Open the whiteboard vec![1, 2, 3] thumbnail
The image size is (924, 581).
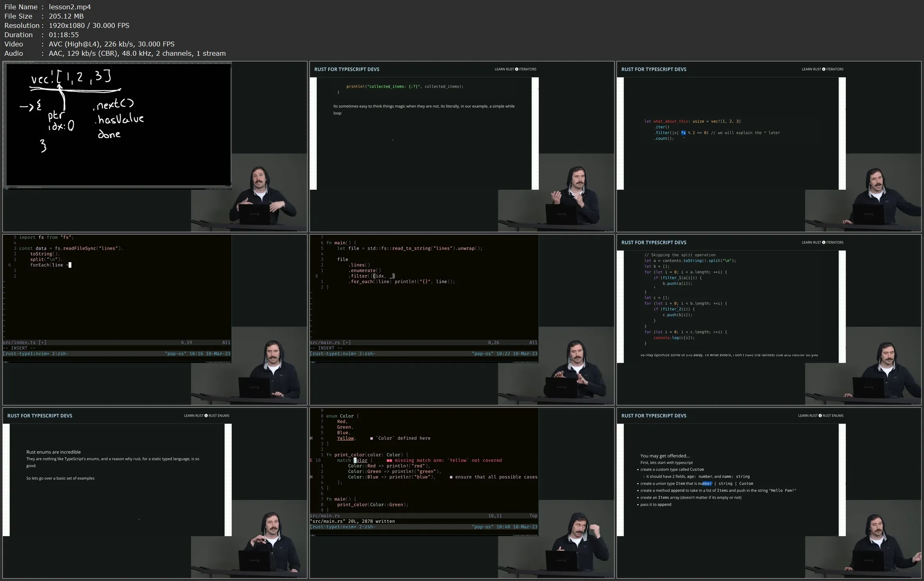coord(155,147)
